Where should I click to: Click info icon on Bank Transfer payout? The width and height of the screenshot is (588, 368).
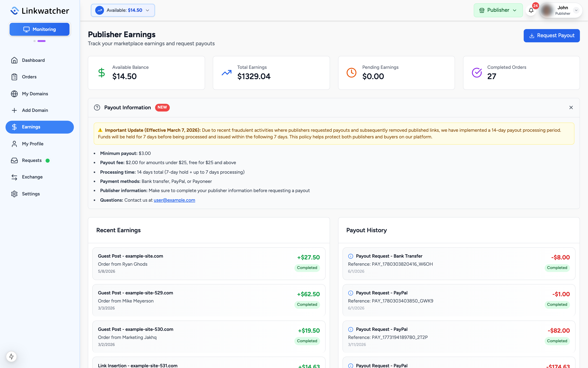click(351, 256)
